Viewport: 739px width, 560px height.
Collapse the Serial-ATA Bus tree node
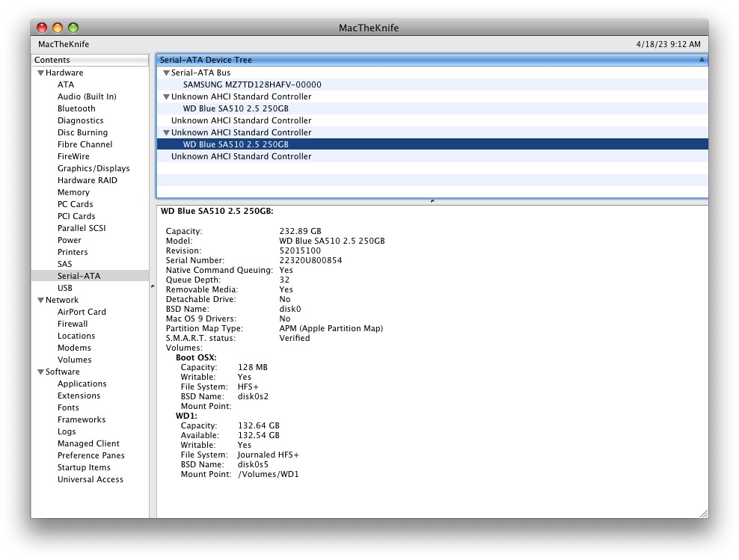(x=166, y=73)
